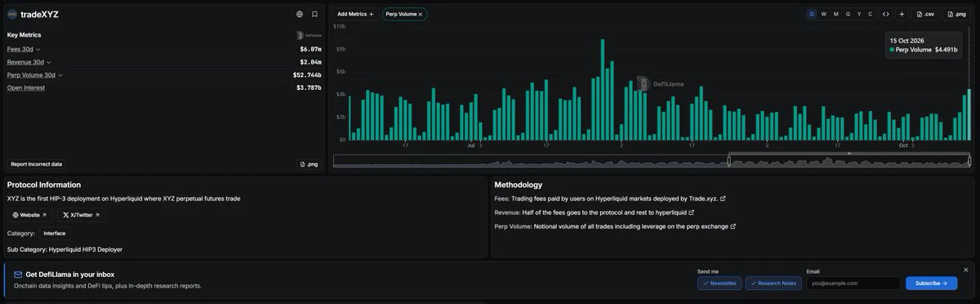The image size is (980, 304).
Task: Switch chart to Quarterly (Q) interval
Action: point(848,14)
